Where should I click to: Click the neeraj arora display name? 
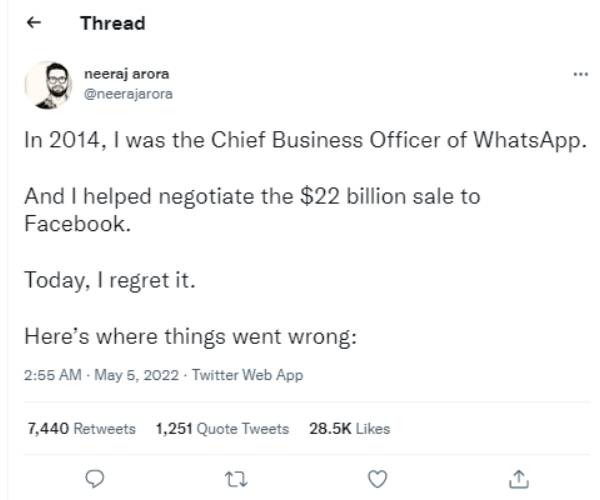tap(126, 74)
